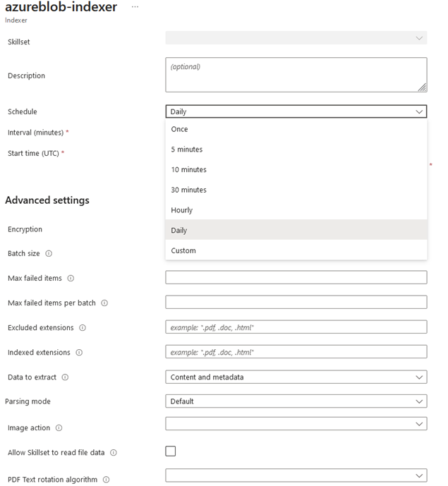The image size is (448, 486).
Task: Click the Image action info icon
Action: pos(59,427)
